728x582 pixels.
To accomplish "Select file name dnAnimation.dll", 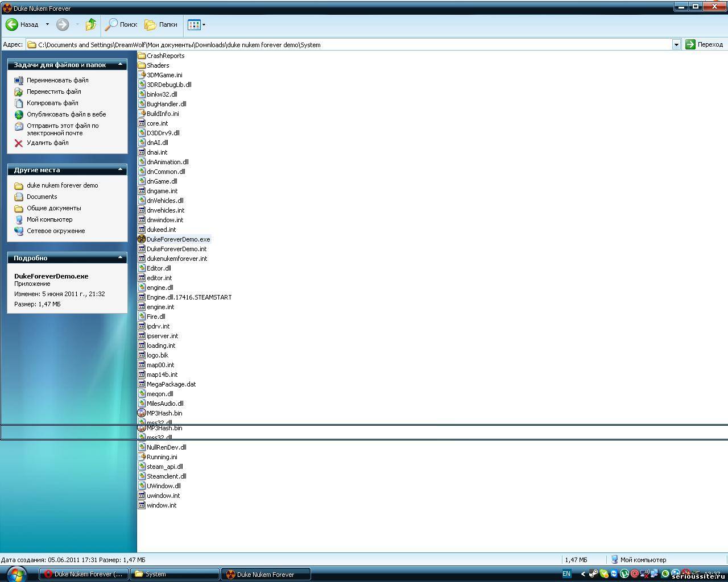I will 168,162.
